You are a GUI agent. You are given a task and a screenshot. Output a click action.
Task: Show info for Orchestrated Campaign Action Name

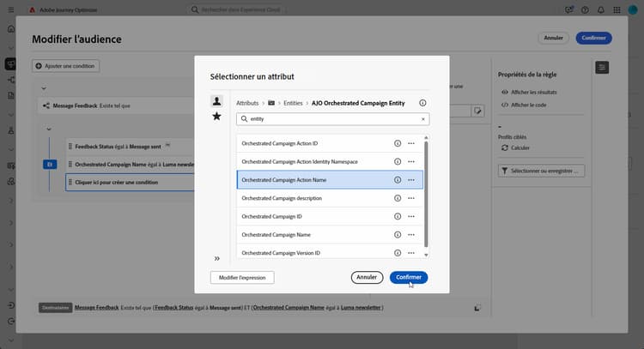coord(398,180)
